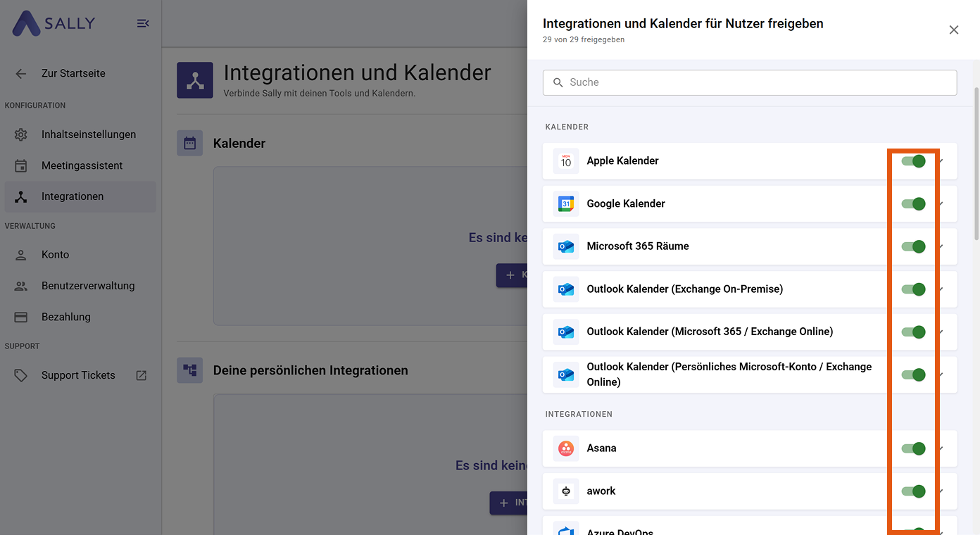Click the Kalender section calendar icon
This screenshot has height=535, width=980.
189,143
